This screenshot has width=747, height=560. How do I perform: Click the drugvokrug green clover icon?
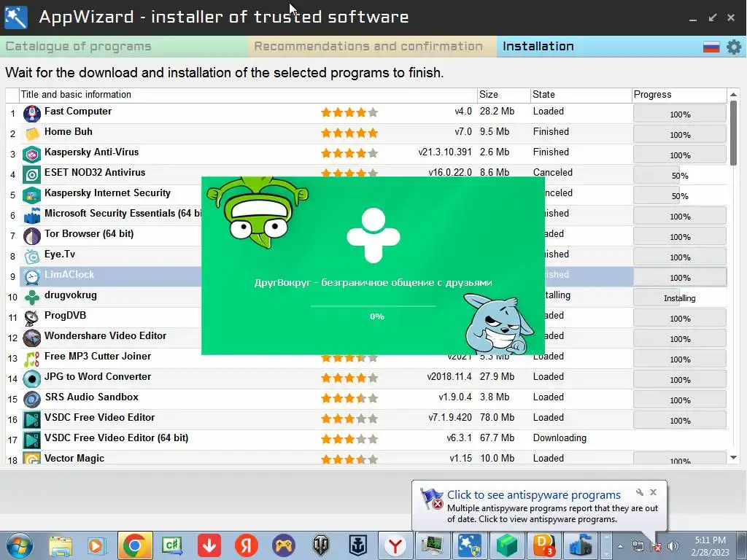tap(32, 297)
